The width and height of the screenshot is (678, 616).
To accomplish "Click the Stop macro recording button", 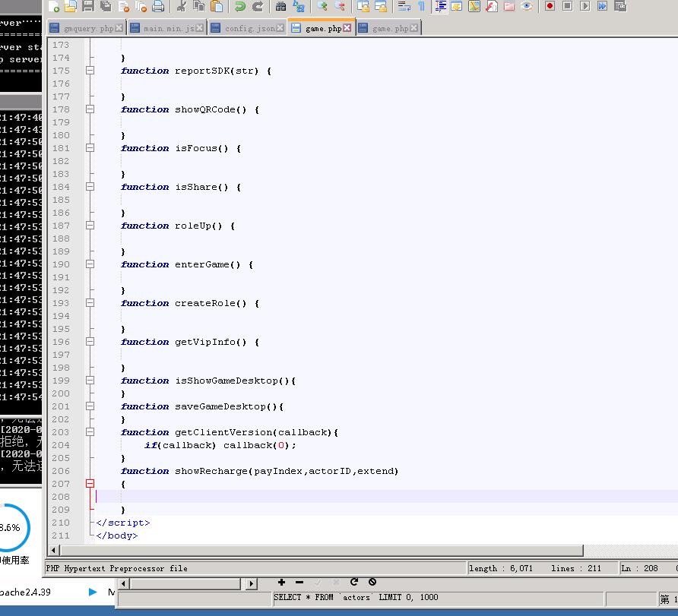I will 568,6.
